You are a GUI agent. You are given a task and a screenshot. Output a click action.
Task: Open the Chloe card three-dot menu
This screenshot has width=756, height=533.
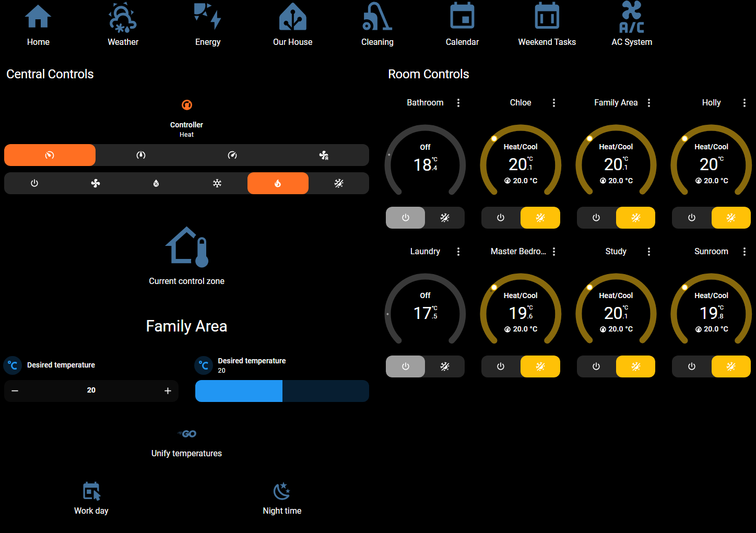click(554, 103)
